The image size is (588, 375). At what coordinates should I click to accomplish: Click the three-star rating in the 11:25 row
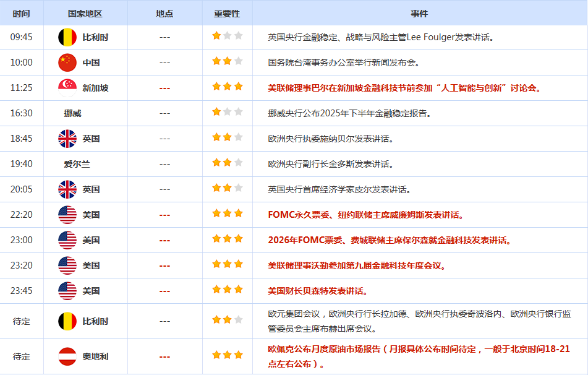[227, 87]
